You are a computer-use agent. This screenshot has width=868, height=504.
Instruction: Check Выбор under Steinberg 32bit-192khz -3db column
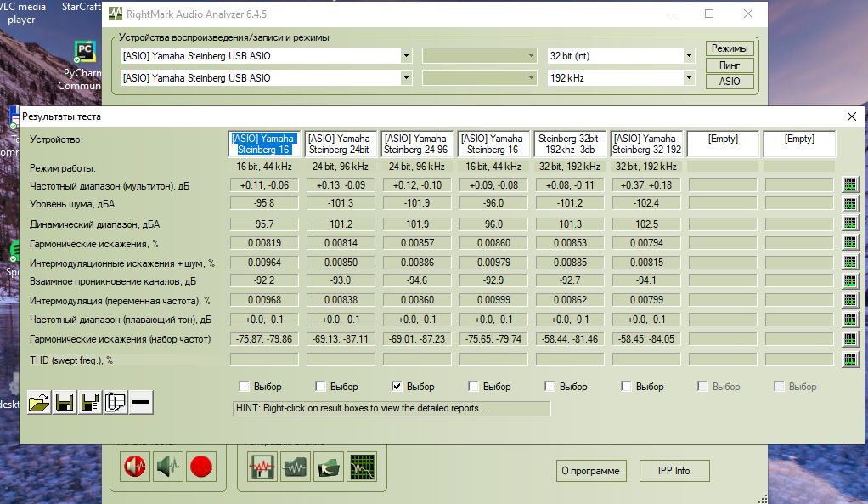click(550, 386)
